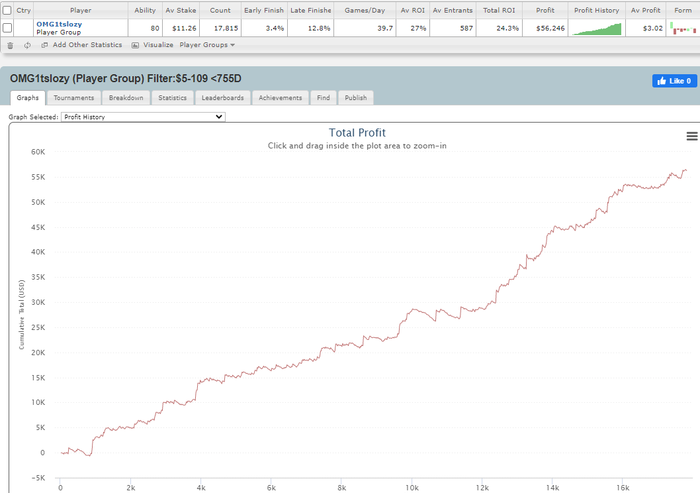The height and width of the screenshot is (493, 700).
Task: Open the Publish tab
Action: pos(355,98)
